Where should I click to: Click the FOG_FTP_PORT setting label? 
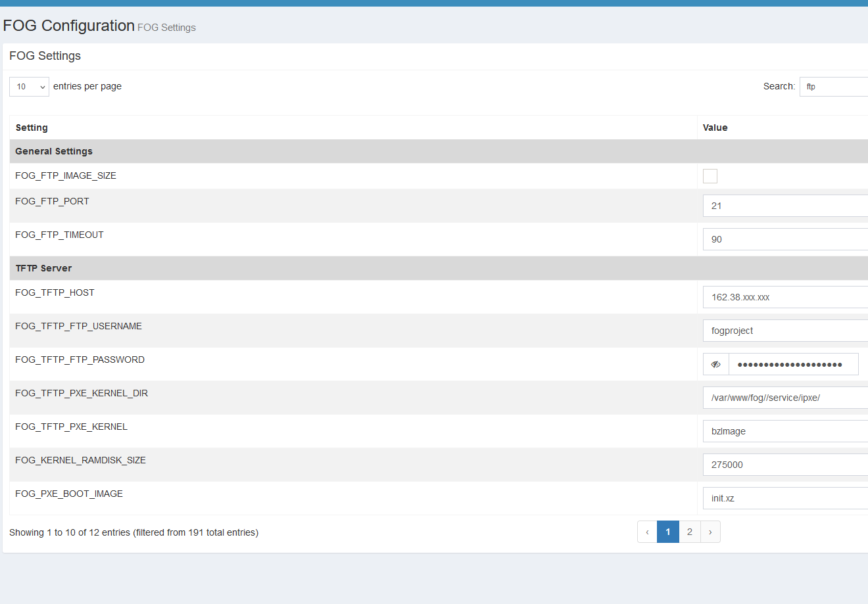point(52,201)
